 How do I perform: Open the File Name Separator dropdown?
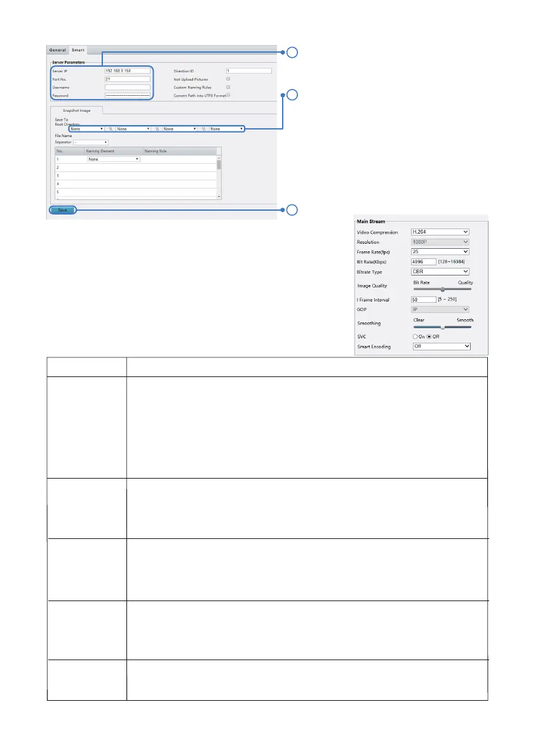click(x=91, y=142)
